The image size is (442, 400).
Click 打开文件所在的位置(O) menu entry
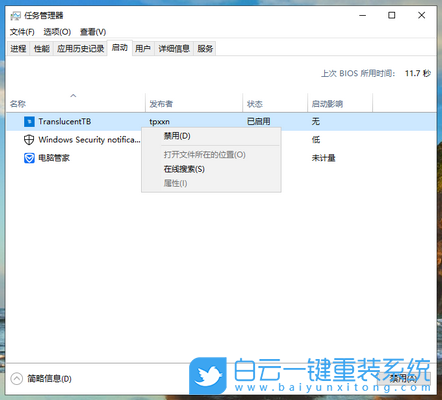(211, 155)
